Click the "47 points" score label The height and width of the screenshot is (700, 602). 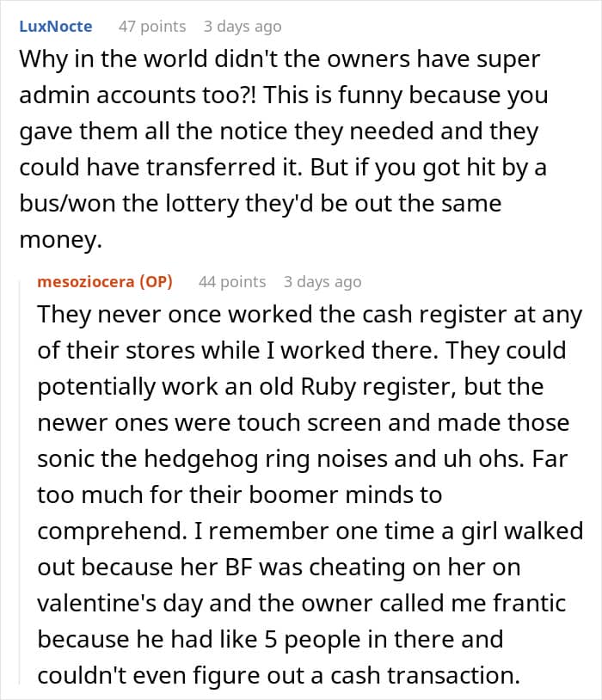[151, 27]
